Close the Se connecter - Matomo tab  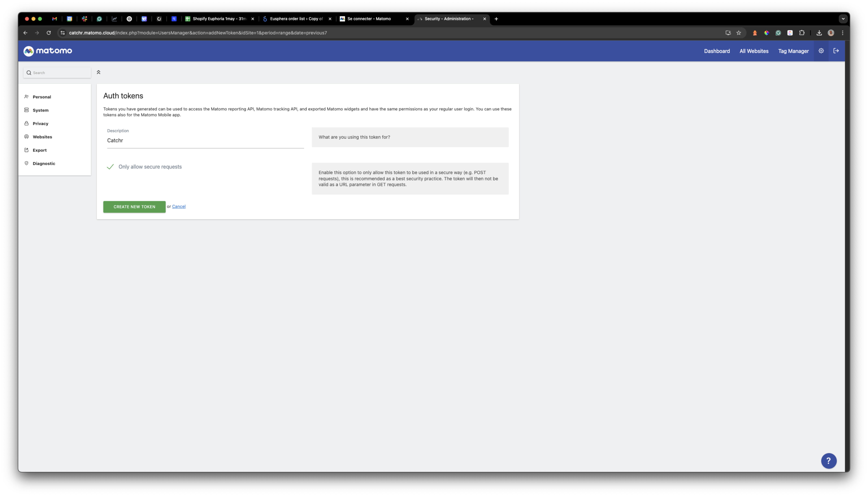point(407,19)
